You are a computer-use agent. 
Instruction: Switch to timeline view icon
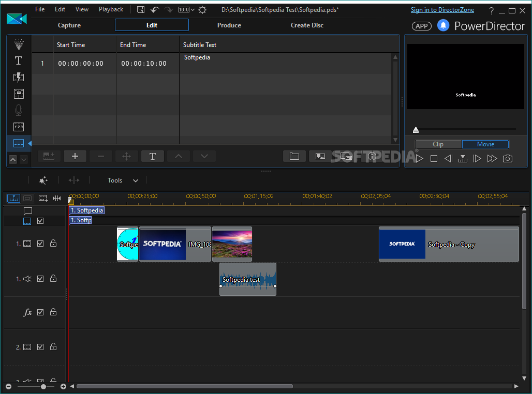click(x=14, y=198)
